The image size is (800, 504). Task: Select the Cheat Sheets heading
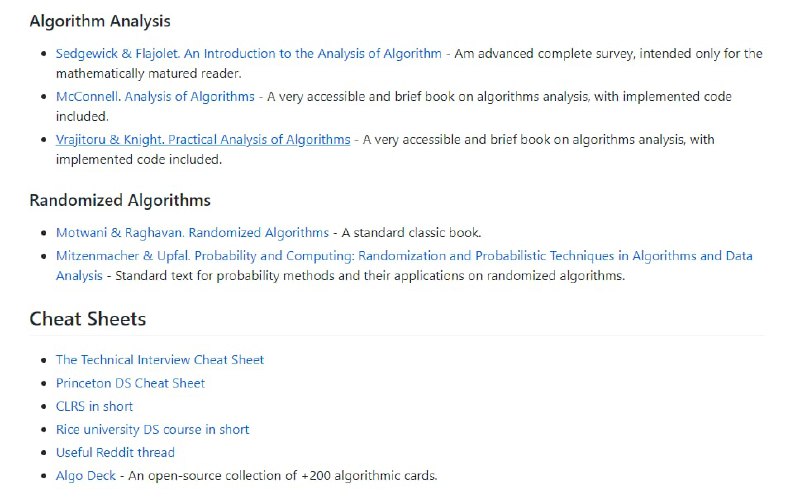point(88,319)
